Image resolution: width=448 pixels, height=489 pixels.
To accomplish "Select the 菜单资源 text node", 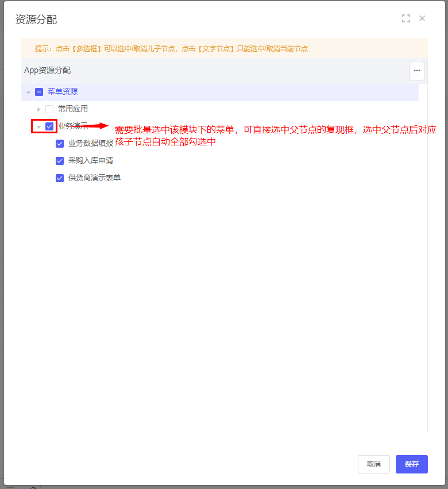I will [63, 91].
